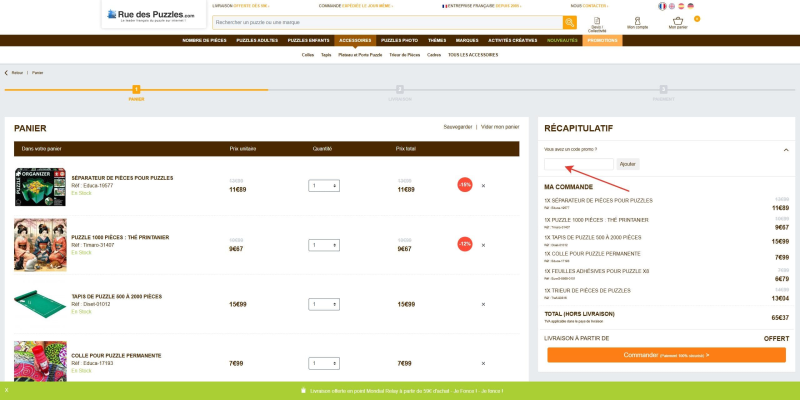The height and width of the screenshot is (400, 800).
Task: Open the Thé Printanier puzzle image
Action: [40, 245]
